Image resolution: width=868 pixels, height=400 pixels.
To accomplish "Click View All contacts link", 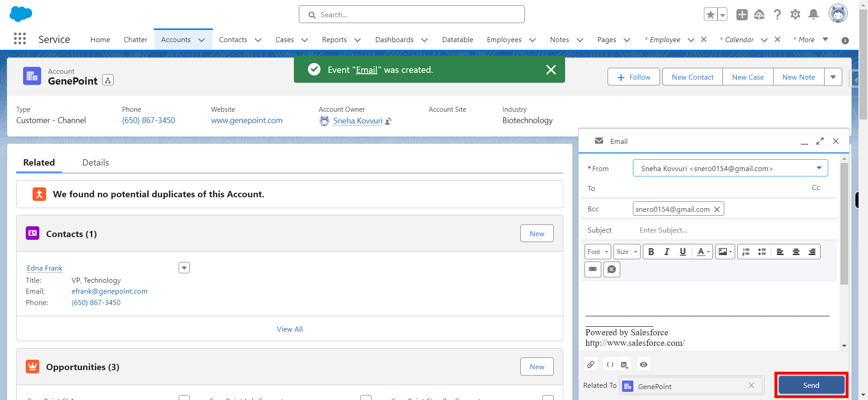I will pyautogui.click(x=290, y=329).
